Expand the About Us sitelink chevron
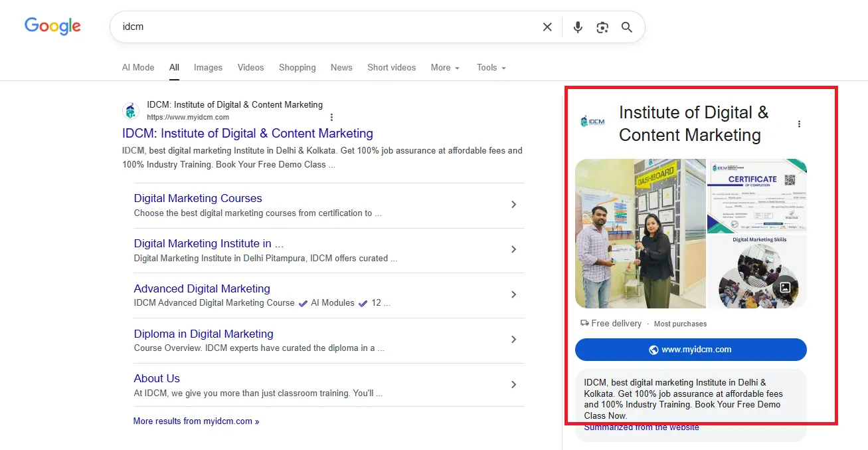868x450 pixels. point(513,384)
